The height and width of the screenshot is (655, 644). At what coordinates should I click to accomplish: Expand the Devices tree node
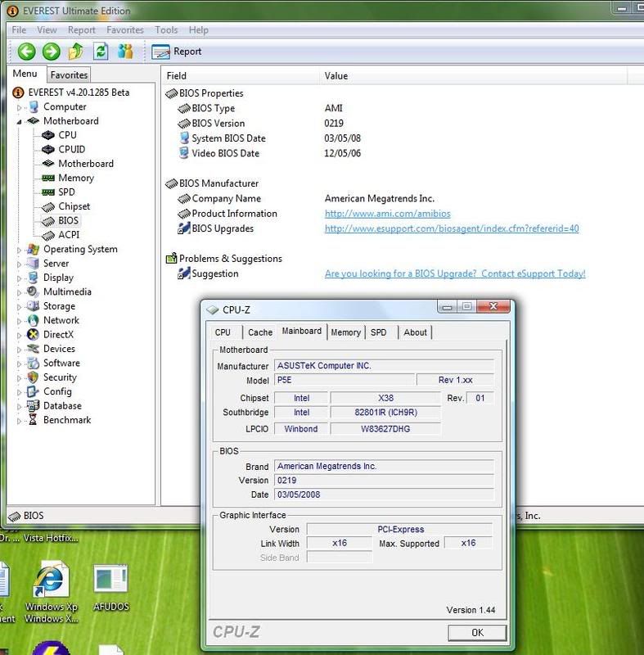point(19,350)
